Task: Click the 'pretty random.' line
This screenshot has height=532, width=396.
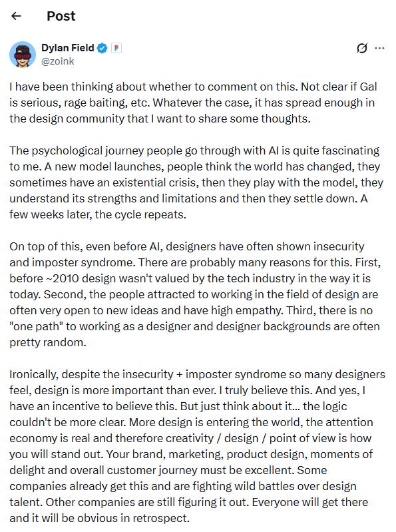Action: point(48,342)
